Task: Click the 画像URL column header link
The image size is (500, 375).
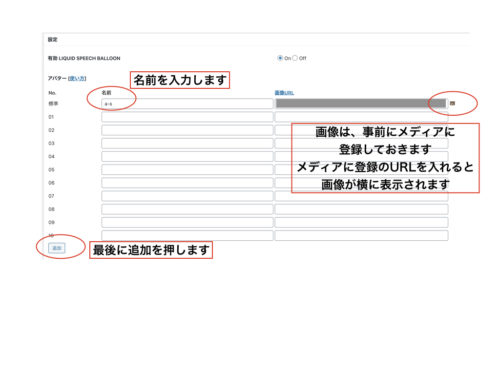Action: (x=284, y=93)
